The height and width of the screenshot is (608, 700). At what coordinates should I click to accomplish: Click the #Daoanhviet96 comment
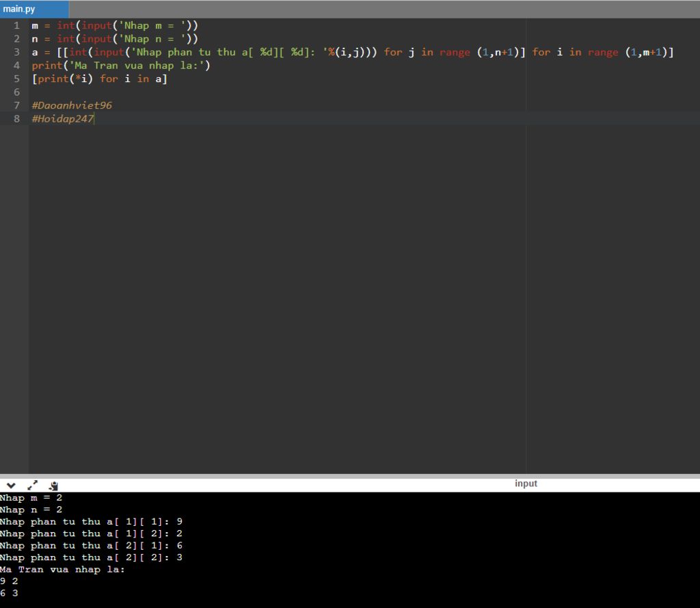pyautogui.click(x=72, y=105)
